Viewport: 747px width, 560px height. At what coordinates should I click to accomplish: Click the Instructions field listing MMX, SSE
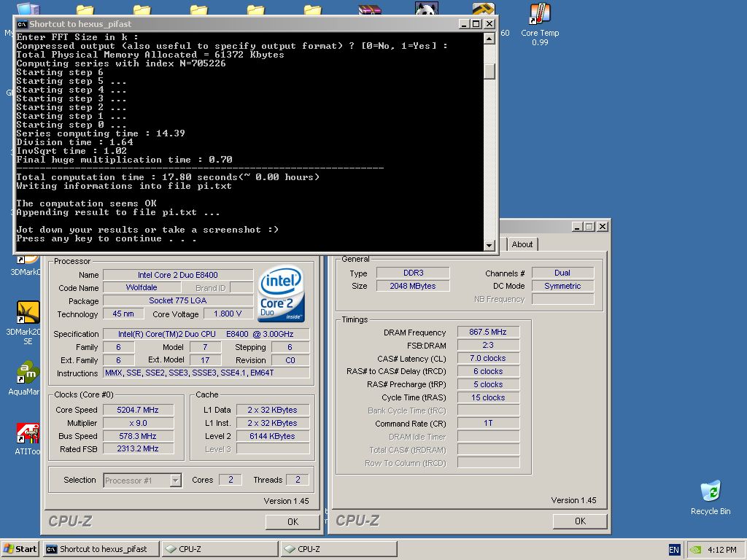pyautogui.click(x=206, y=373)
